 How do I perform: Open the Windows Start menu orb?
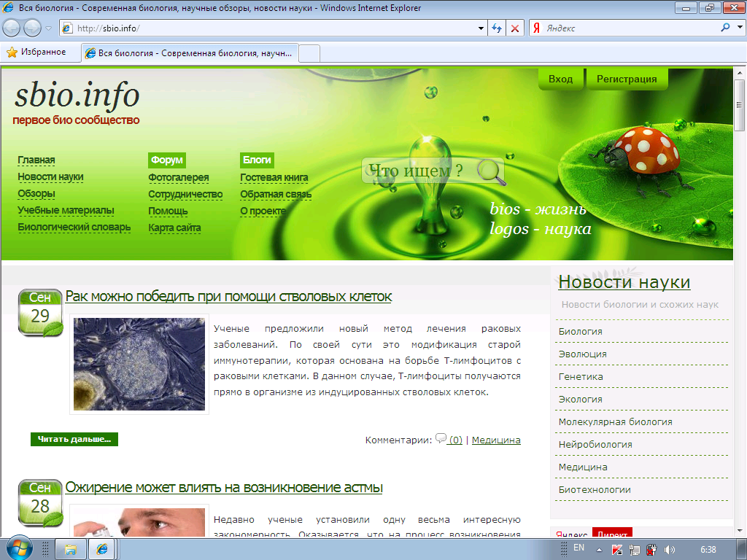pos(19,548)
